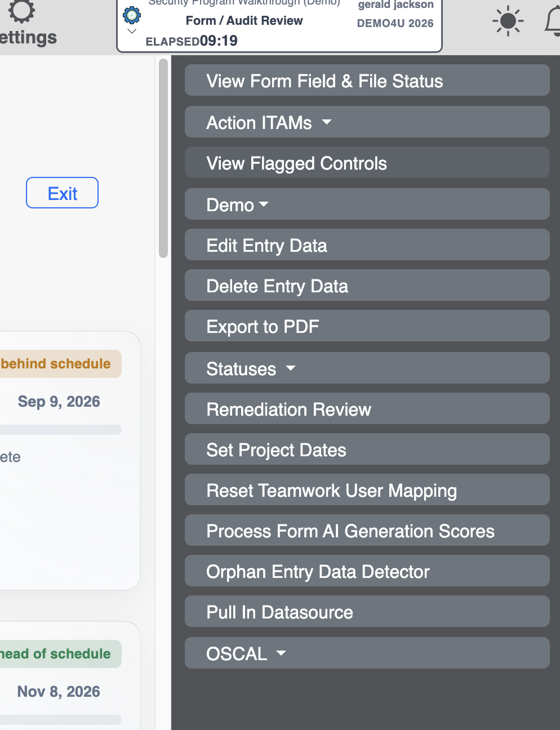Expand the Statuses dropdown
Viewport: 560px width, 730px height.
pyautogui.click(x=367, y=368)
